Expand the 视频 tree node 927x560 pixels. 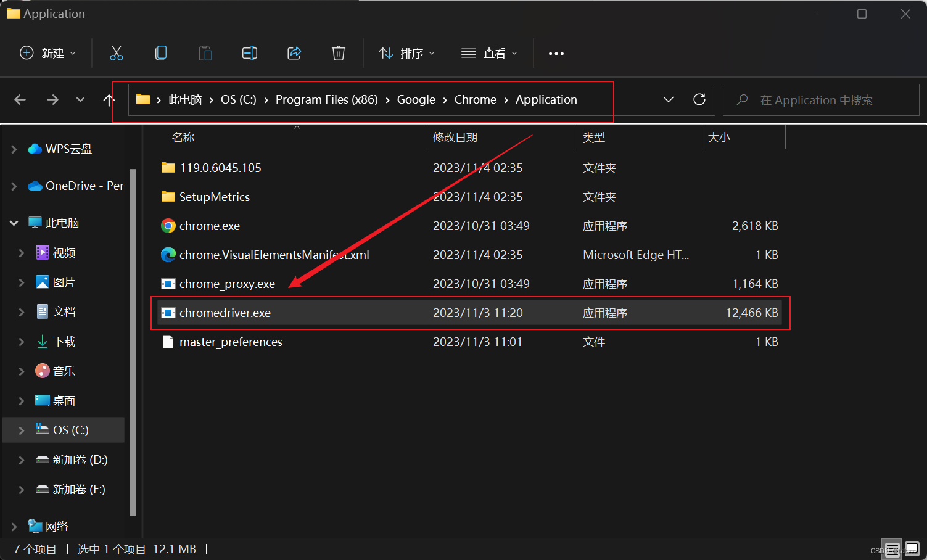[x=22, y=253]
